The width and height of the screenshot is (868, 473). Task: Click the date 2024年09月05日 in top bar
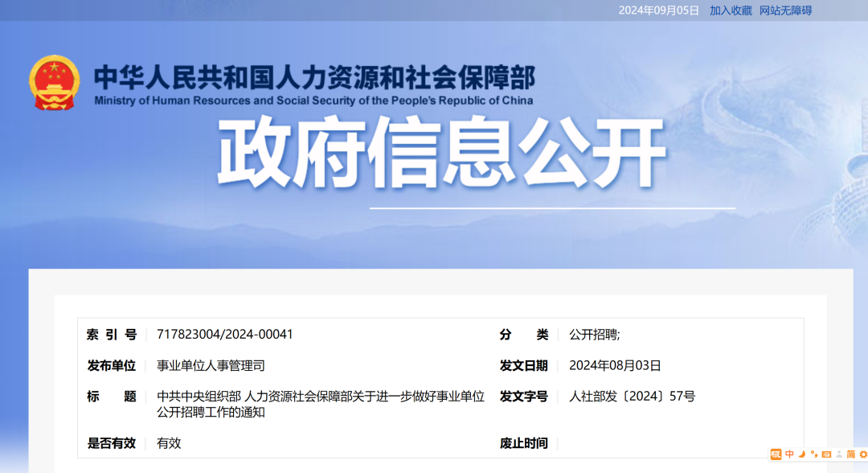tap(659, 10)
